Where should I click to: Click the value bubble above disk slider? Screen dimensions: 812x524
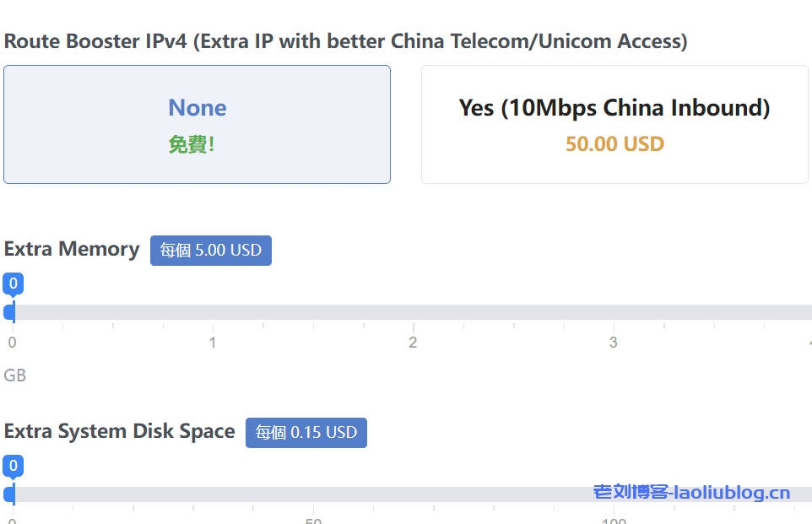point(13,466)
